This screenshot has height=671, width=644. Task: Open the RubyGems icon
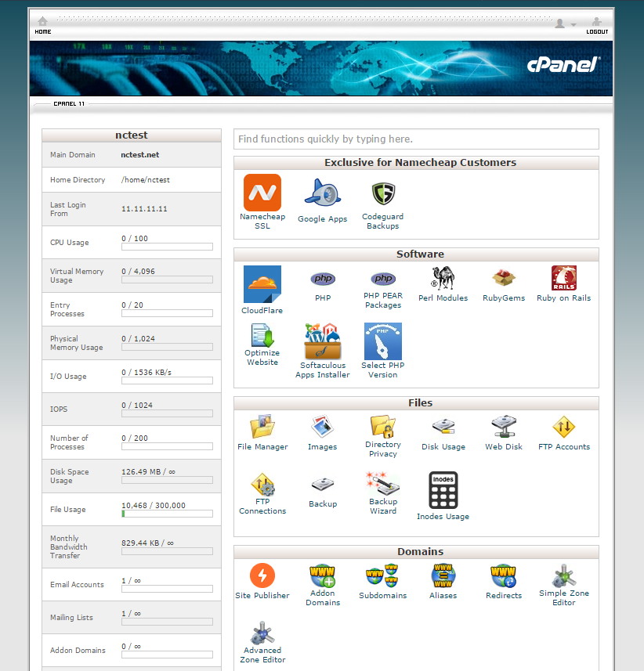click(504, 278)
